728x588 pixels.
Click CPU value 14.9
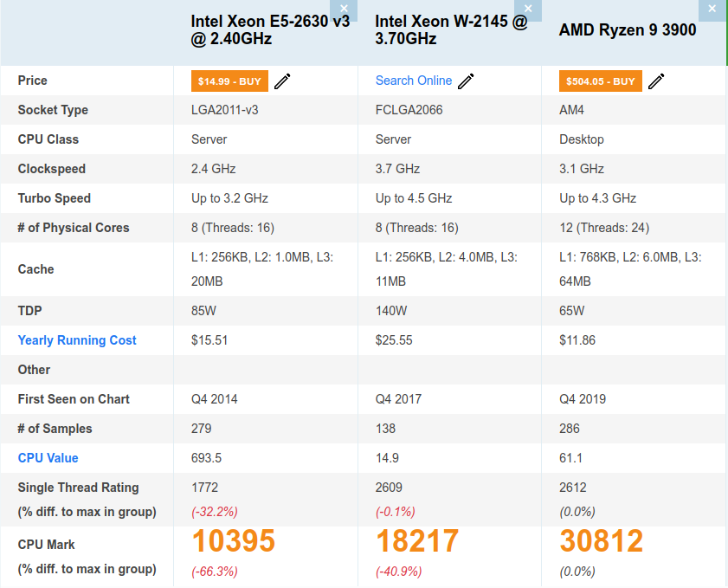click(x=387, y=458)
